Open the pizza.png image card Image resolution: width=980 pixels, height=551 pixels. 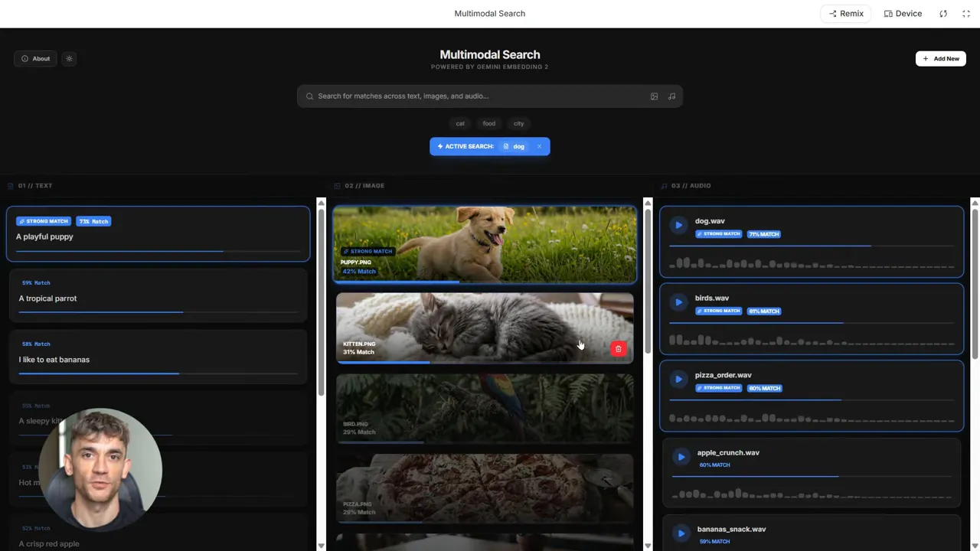tap(485, 489)
